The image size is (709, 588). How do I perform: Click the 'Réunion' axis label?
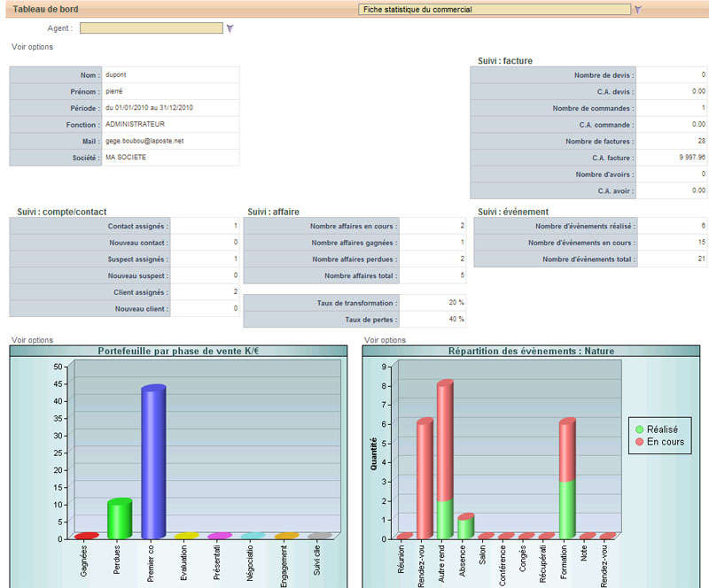401,560
